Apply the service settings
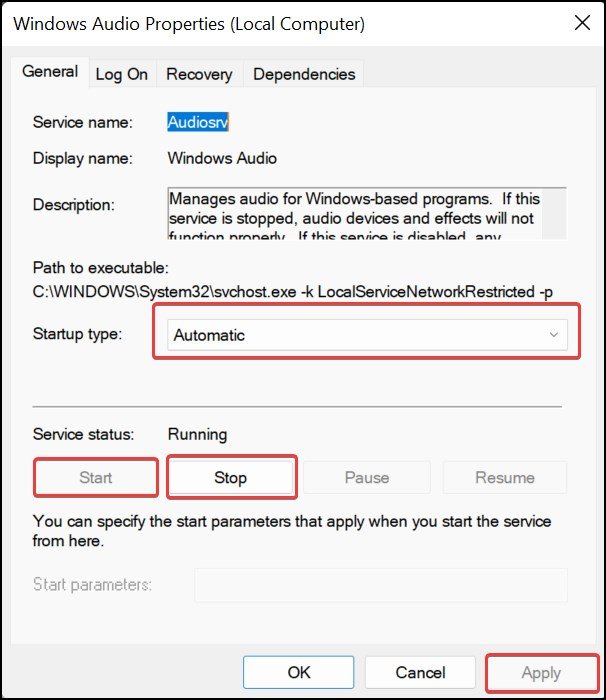Viewport: 606px width, 700px height. [x=541, y=672]
